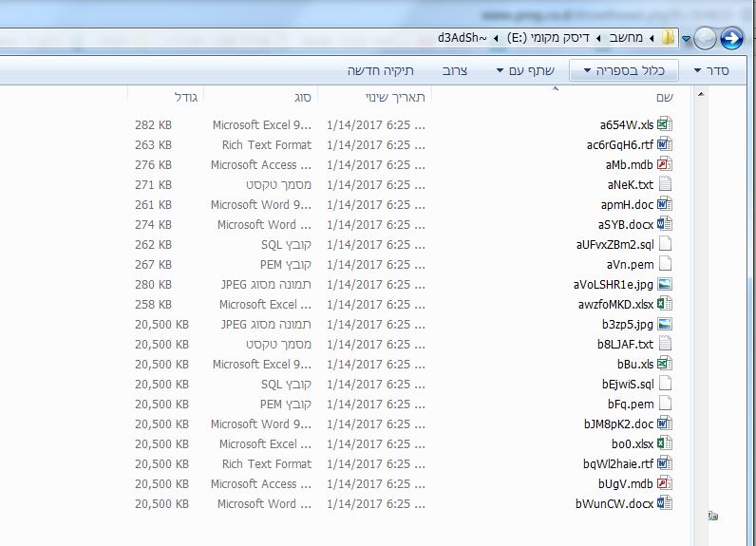Image resolution: width=756 pixels, height=546 pixels.
Task: Sort by the סוג (Type) column header
Action: point(261,97)
